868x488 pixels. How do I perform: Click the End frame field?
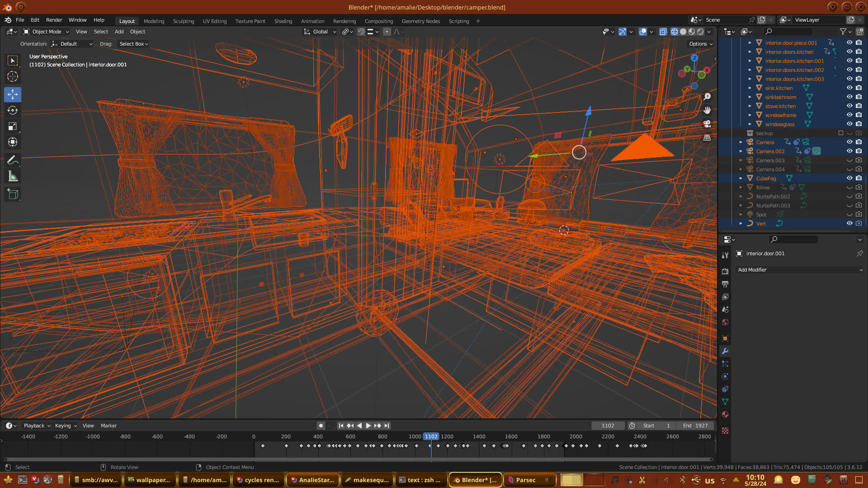tap(695, 426)
